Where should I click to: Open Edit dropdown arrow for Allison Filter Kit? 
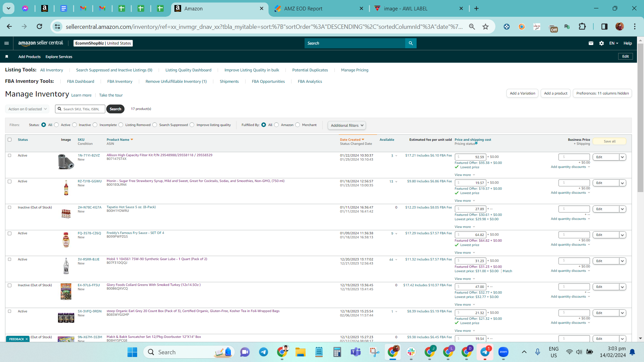click(623, 157)
